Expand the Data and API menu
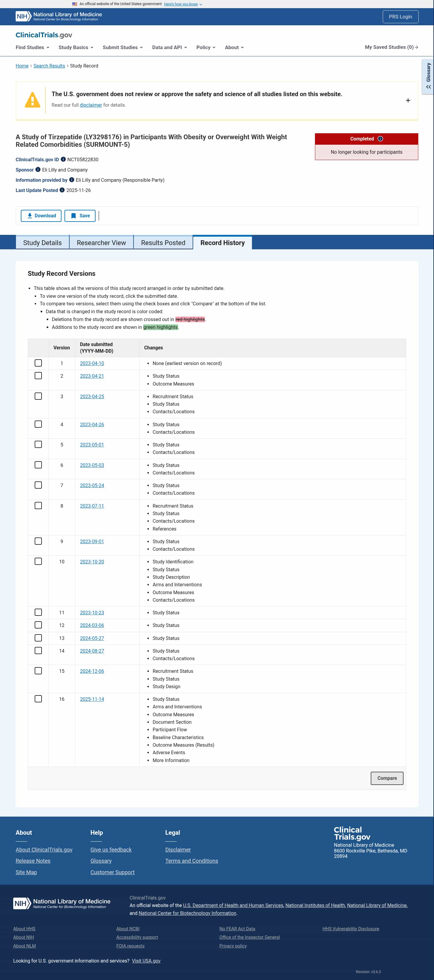Viewport: 434px width, 980px height. tap(169, 48)
